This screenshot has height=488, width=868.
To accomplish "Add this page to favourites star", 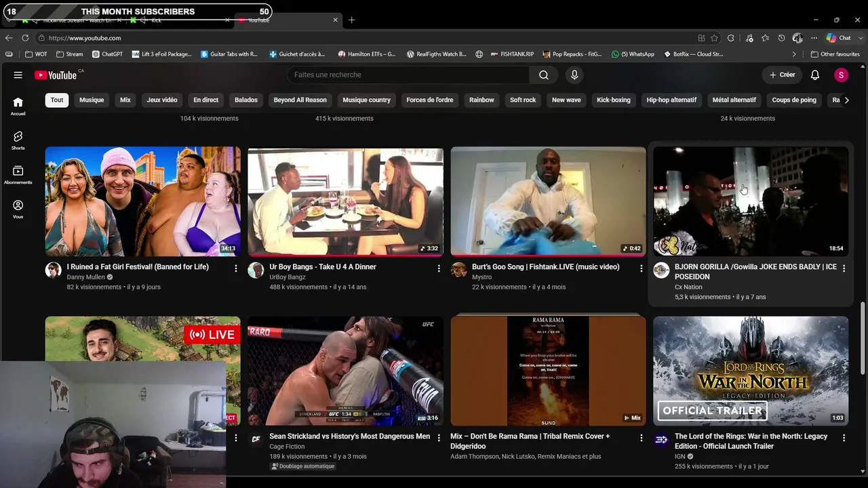I will pos(714,38).
